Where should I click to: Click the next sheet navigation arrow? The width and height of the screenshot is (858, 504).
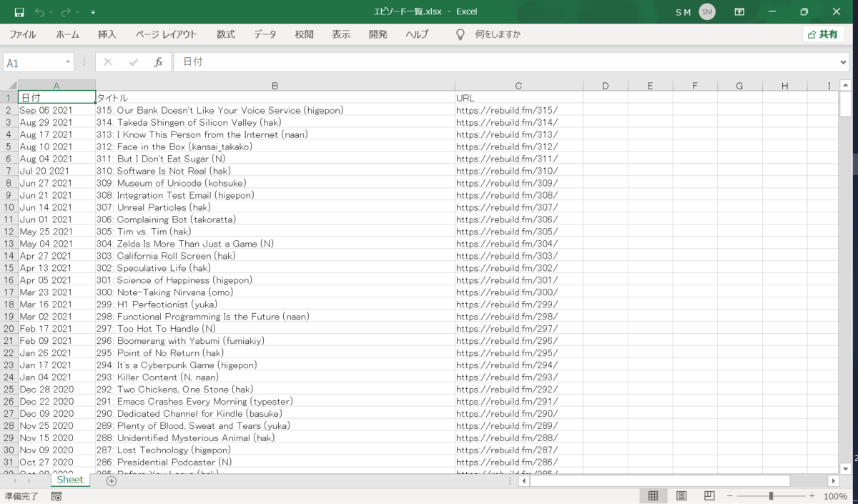(30, 481)
